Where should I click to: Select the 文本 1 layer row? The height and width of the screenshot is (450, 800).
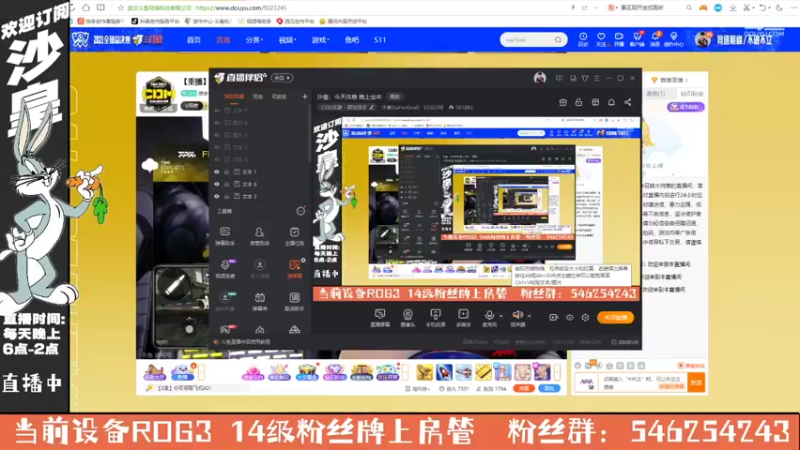point(259,172)
